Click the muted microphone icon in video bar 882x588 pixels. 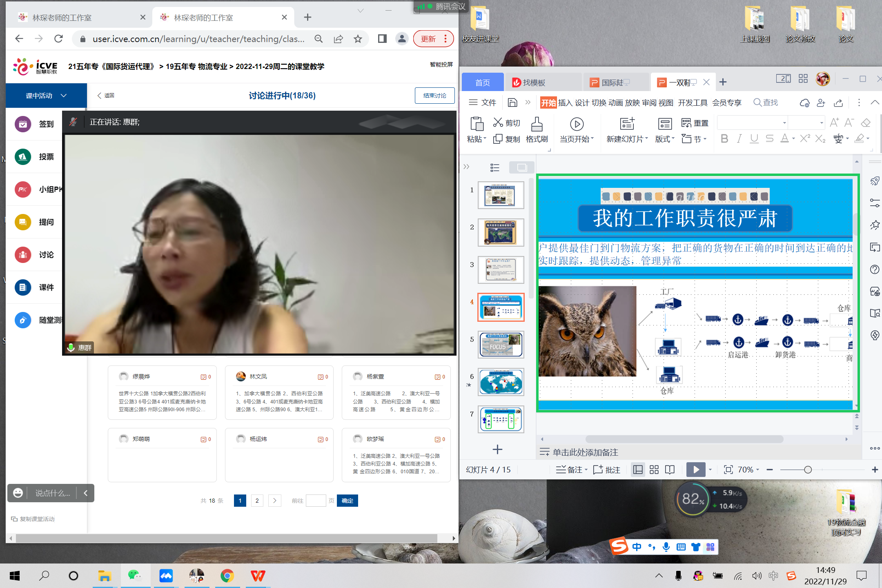click(73, 122)
